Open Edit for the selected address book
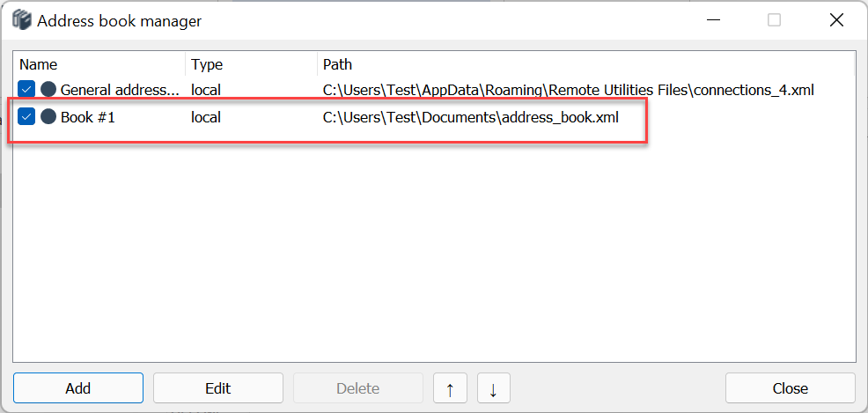 pyautogui.click(x=217, y=388)
